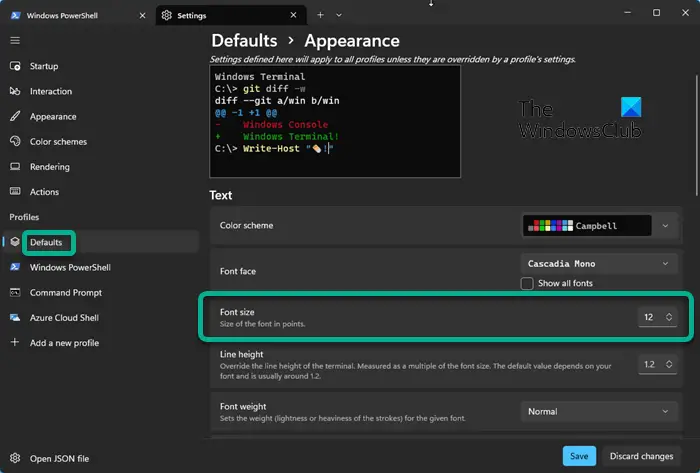Click the Save button
This screenshot has height=473, width=700.
[x=579, y=456]
